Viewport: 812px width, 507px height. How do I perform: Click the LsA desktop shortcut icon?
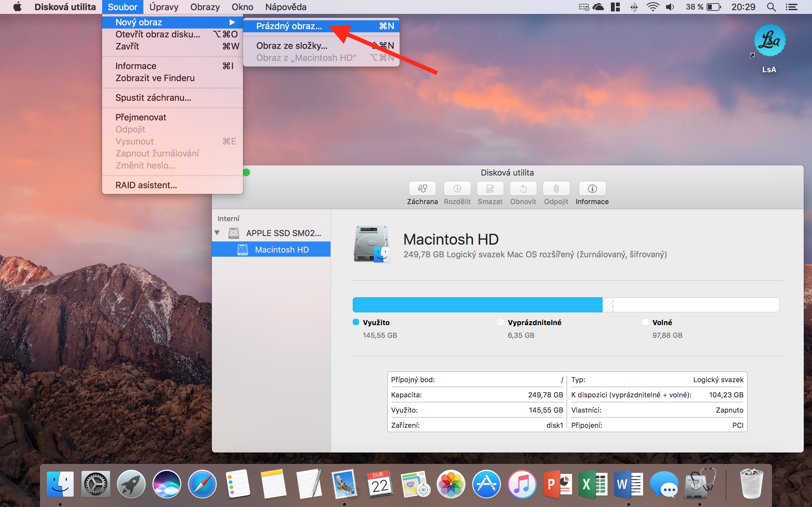pyautogui.click(x=769, y=41)
